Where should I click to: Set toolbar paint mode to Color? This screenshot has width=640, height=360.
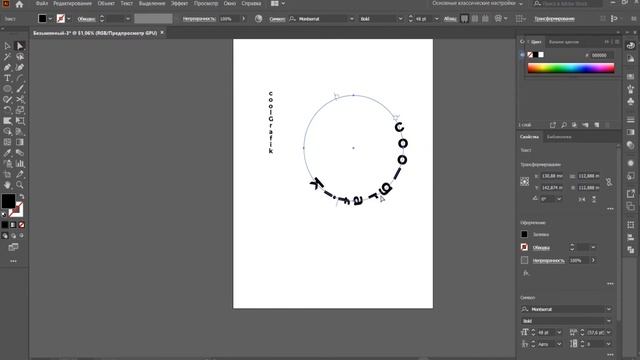point(5,225)
